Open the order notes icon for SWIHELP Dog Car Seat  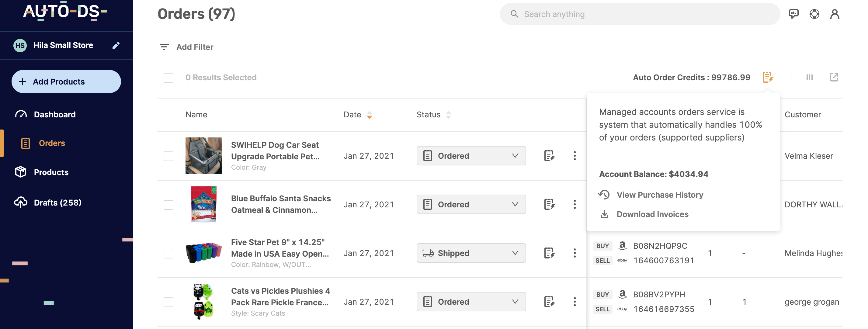click(x=549, y=156)
